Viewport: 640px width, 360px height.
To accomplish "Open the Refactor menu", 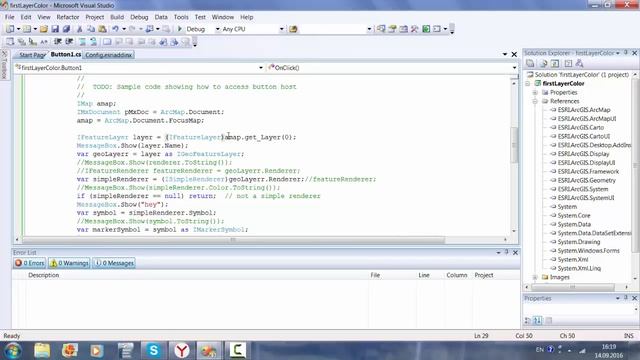I will [68, 17].
